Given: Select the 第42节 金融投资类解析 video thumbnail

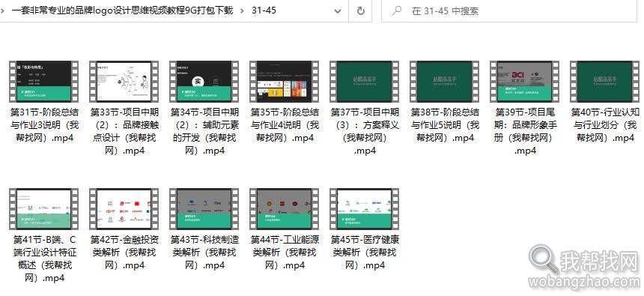Looking at the screenshot, I should coord(124,209).
